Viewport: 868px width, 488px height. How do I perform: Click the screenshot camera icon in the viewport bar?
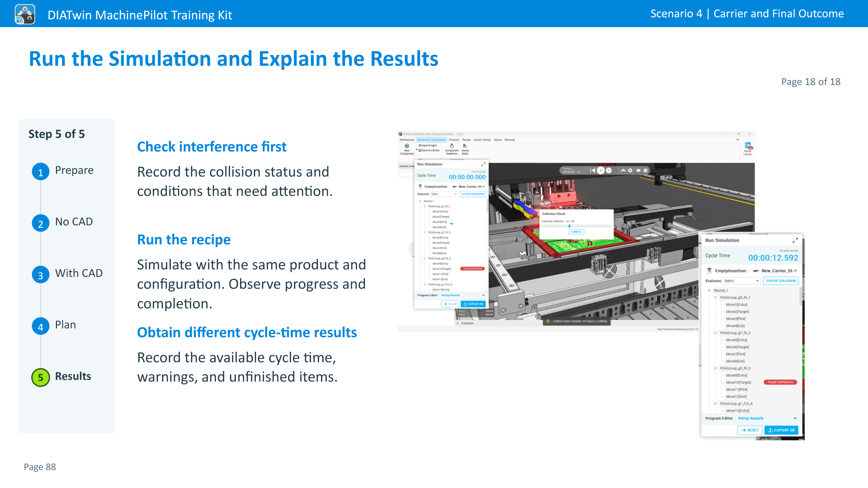(x=646, y=170)
